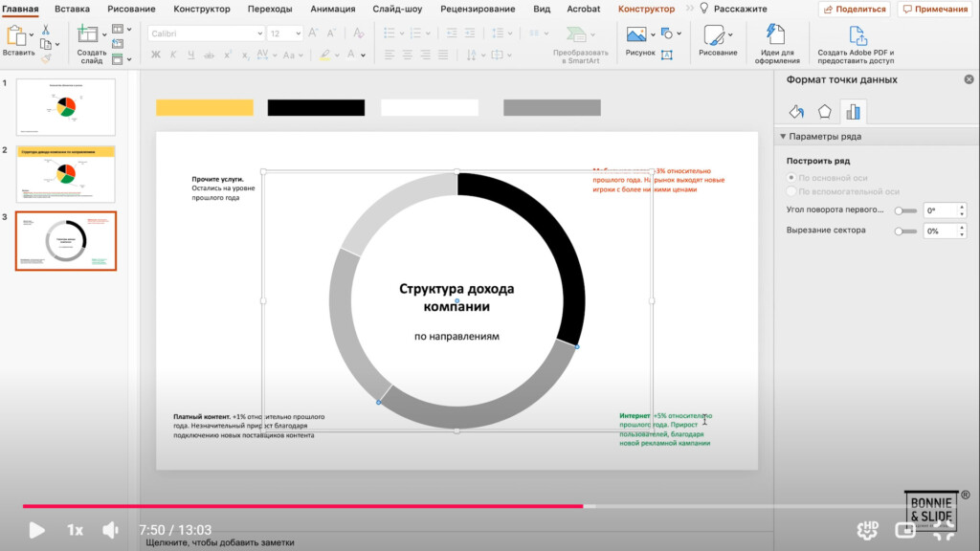Click the Рисунок picture icon
Viewport: 980px width, 551px height.
pos(636,35)
